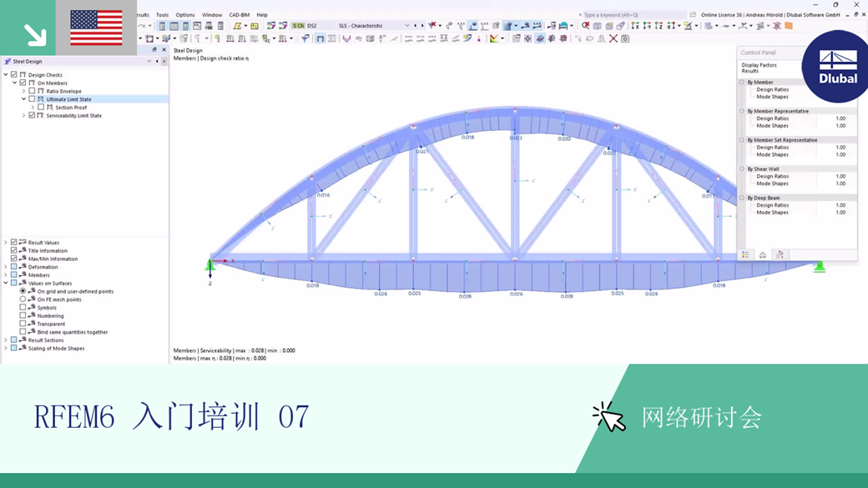Click the deformation diagram icon in toolbar
The width and height of the screenshot is (868, 488).
click(346, 38)
